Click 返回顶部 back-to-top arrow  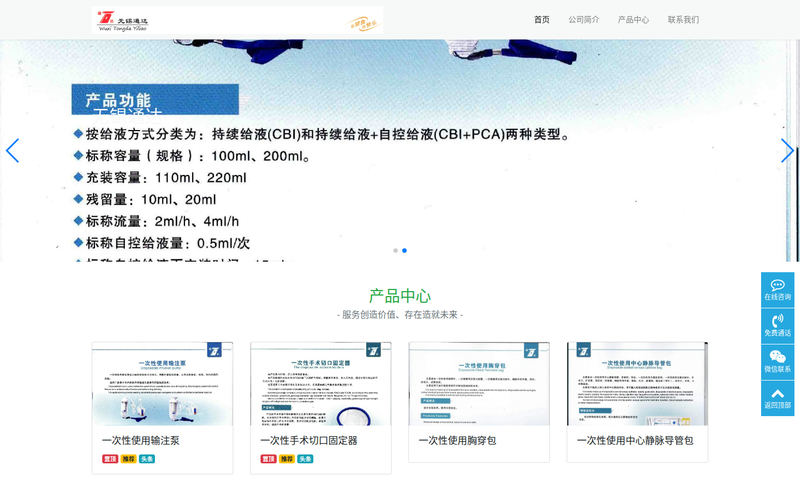click(x=778, y=398)
